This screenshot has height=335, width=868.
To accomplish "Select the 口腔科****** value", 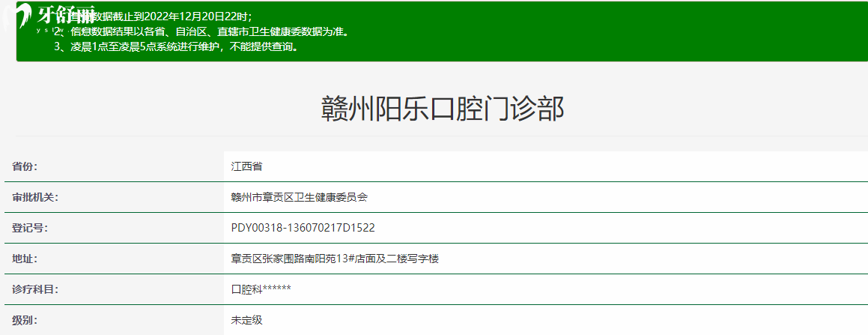I will tap(261, 289).
